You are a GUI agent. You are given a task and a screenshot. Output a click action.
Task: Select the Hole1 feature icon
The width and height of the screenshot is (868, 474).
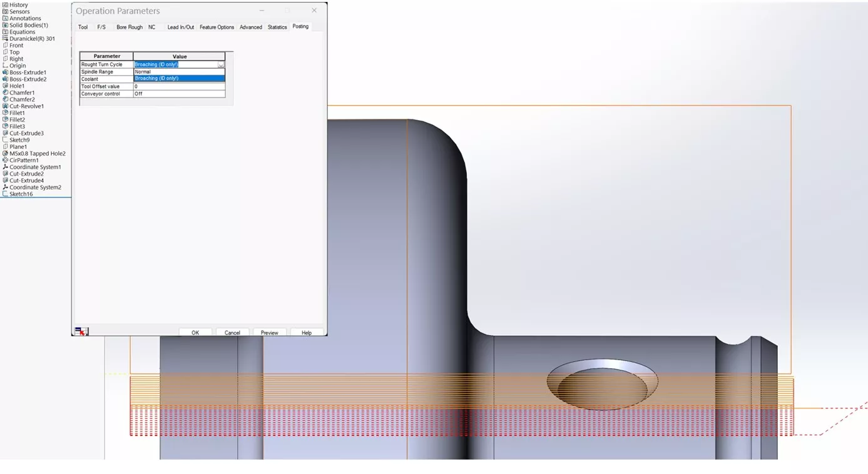coord(5,86)
